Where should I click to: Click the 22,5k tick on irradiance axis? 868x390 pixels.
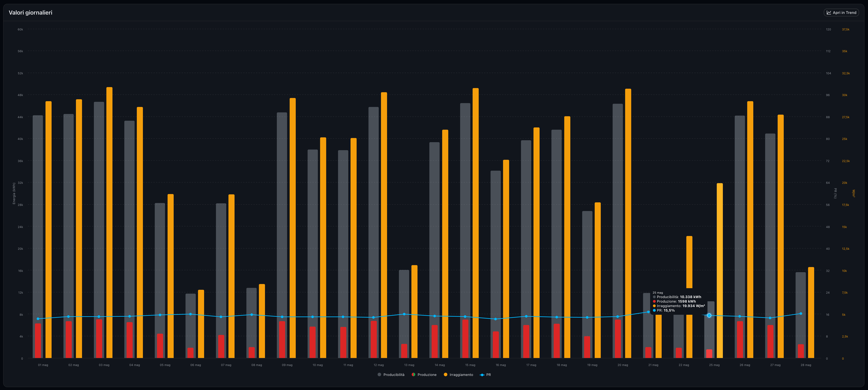[846, 161]
